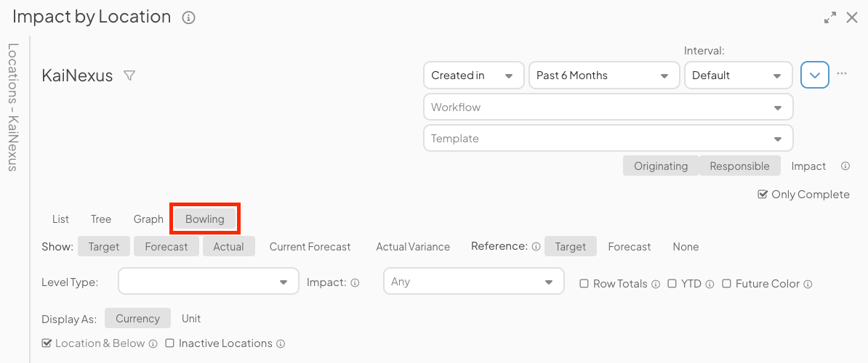This screenshot has height=363, width=868.
Task: Select the Responsible button
Action: (x=739, y=166)
